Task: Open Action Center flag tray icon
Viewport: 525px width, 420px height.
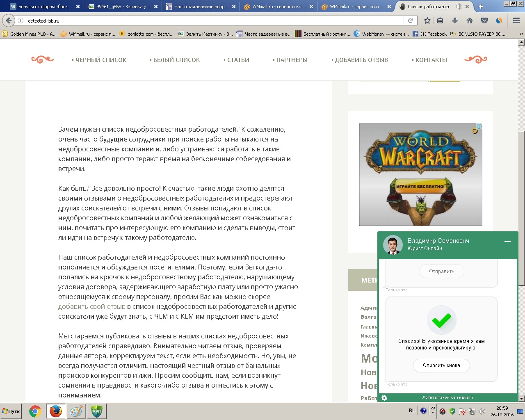Action: pyautogui.click(x=462, y=411)
